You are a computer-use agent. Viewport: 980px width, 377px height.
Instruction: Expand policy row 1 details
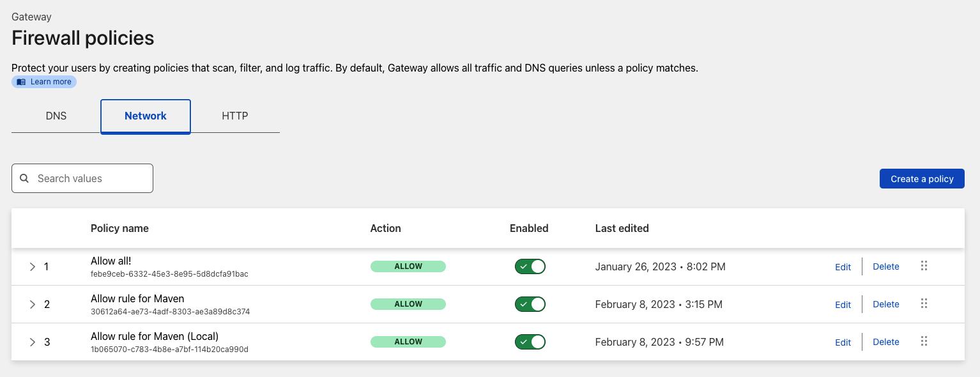click(33, 266)
